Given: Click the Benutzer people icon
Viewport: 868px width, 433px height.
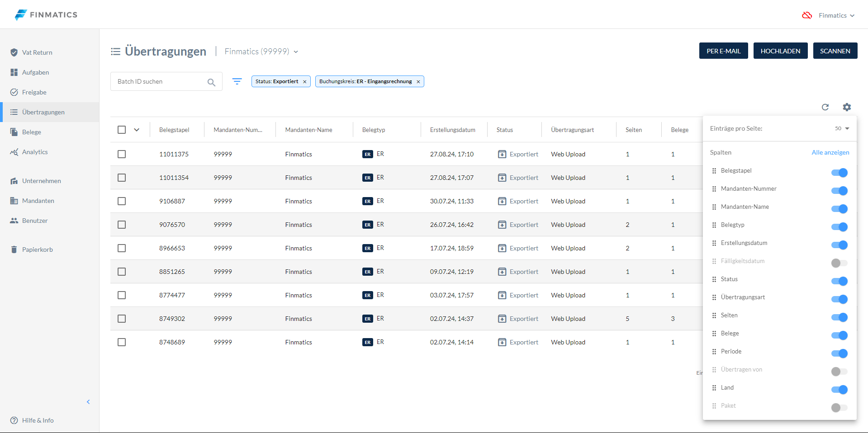Looking at the screenshot, I should [x=14, y=221].
